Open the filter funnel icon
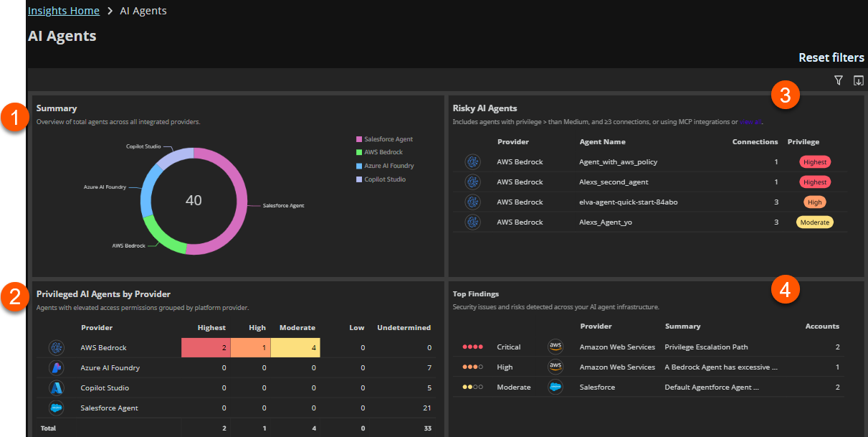 [839, 80]
